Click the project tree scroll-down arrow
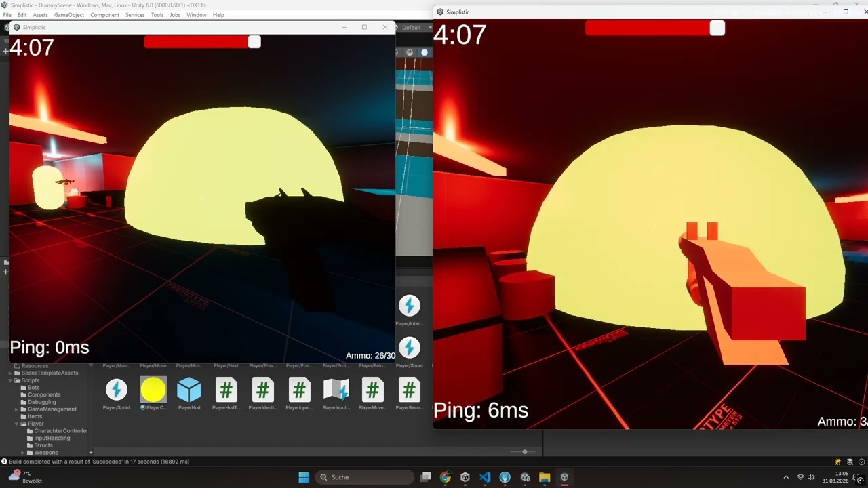Viewport: 868px width, 488px height. click(x=91, y=453)
